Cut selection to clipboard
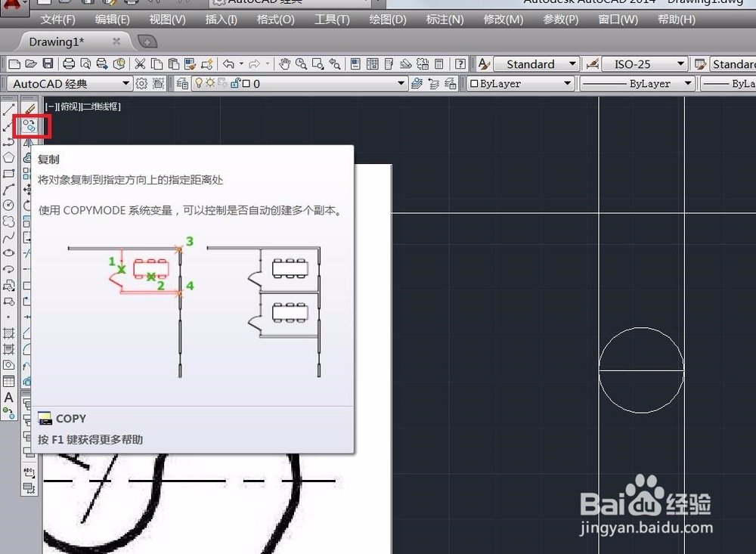 point(140,63)
